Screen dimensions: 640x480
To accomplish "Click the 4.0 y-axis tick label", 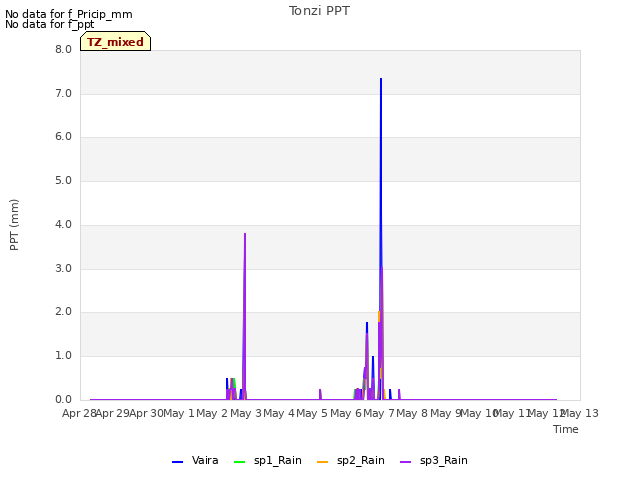I will (x=63, y=224).
